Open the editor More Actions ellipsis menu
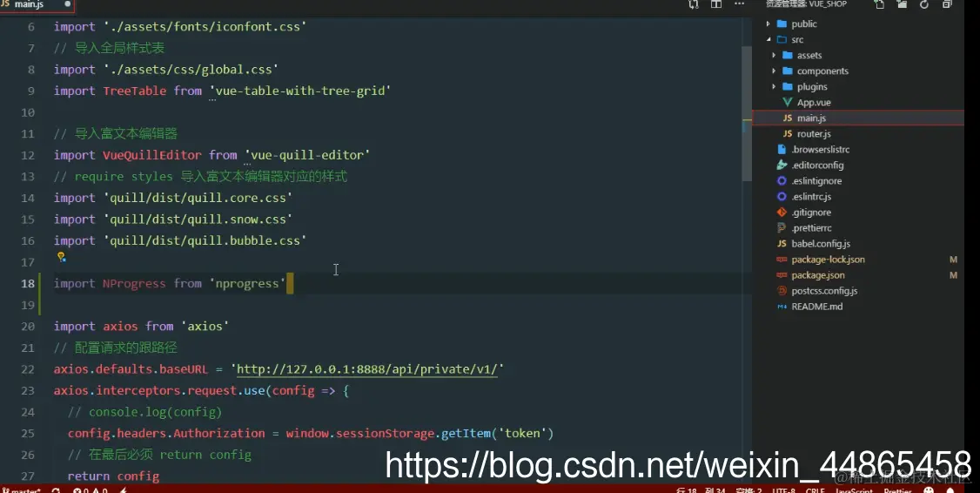Viewport: 980px width, 493px height. [x=740, y=3]
